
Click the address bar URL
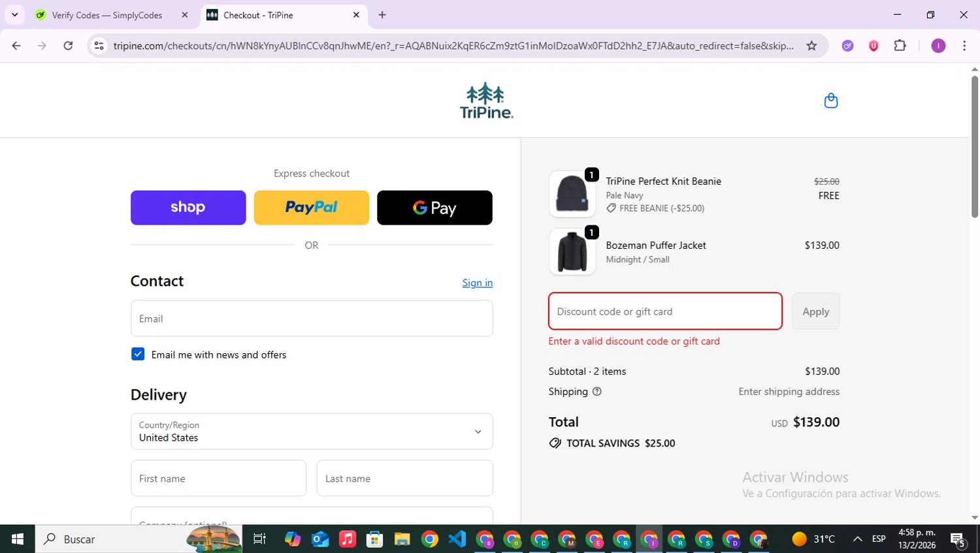tap(453, 46)
